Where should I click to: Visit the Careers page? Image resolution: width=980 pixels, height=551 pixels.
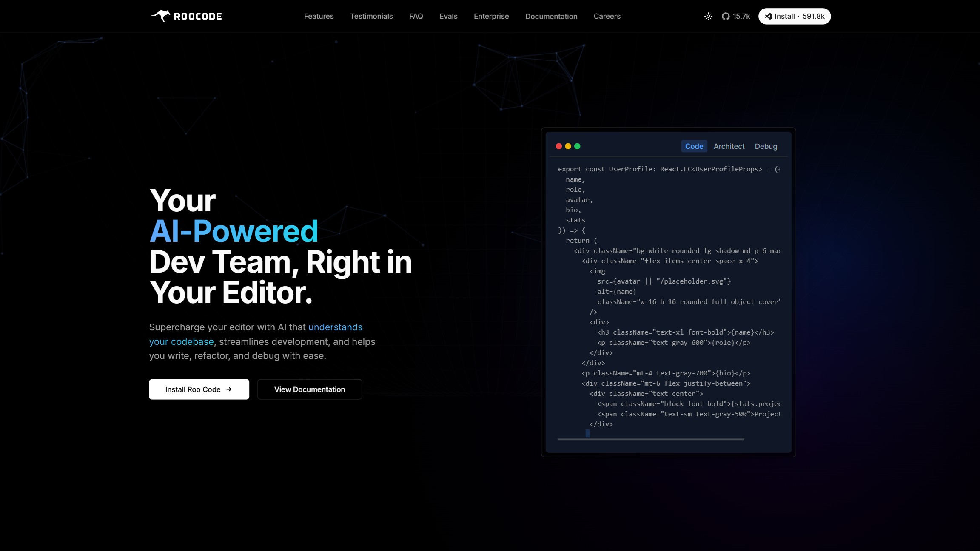point(607,16)
